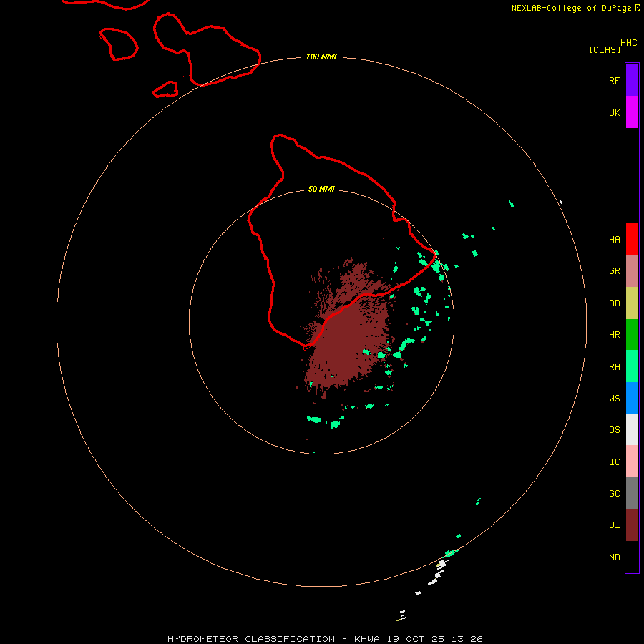Click the 'NEXLAB-College of DuPage' text
The image size is (644, 644).
coord(572,8)
